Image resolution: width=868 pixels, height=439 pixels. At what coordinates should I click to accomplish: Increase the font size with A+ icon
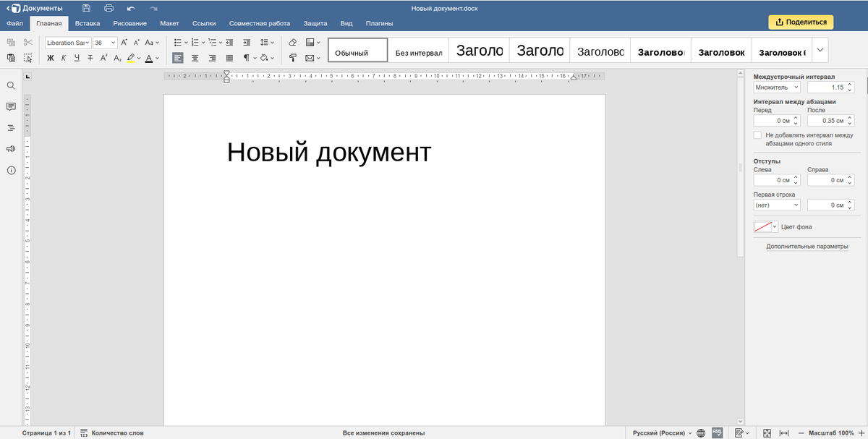pos(124,43)
